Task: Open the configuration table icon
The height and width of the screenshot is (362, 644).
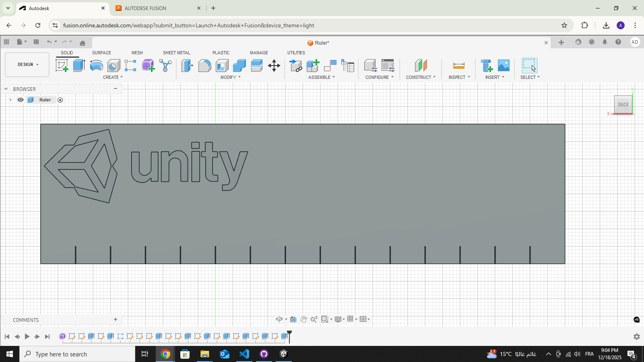Action: (x=388, y=66)
